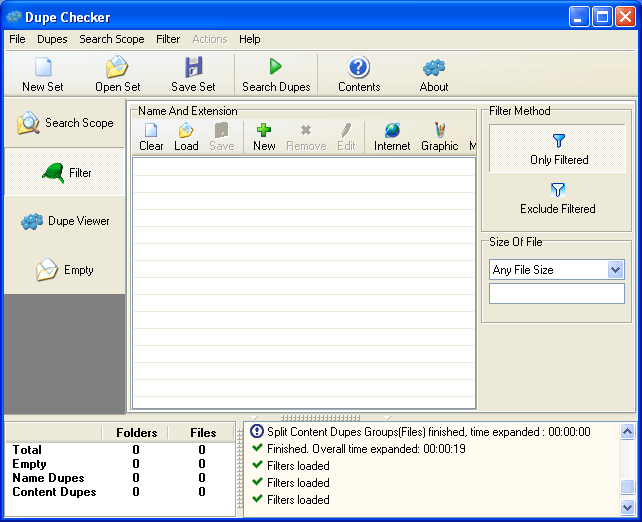The height and width of the screenshot is (522, 642).
Task: Expand the Any File Size dropdown
Action: (x=615, y=270)
